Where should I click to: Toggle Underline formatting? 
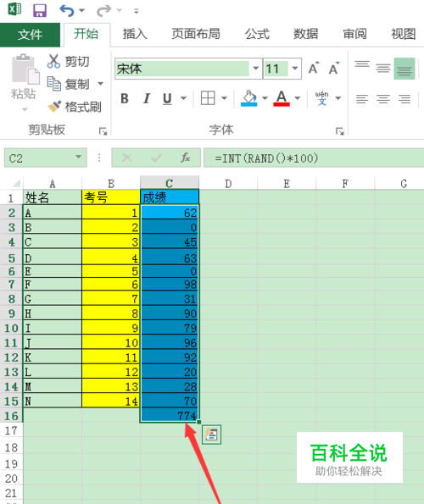(x=167, y=98)
